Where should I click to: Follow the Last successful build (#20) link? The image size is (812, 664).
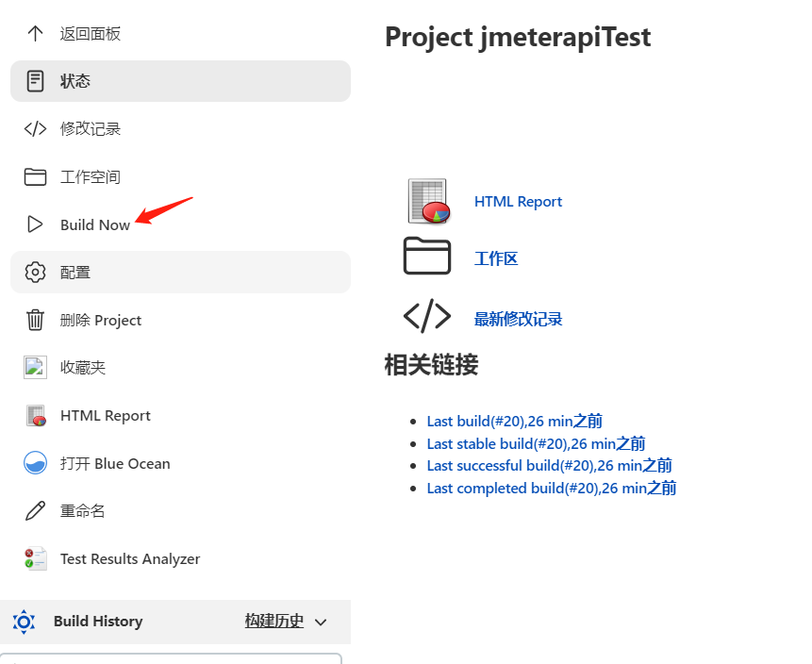pos(549,465)
